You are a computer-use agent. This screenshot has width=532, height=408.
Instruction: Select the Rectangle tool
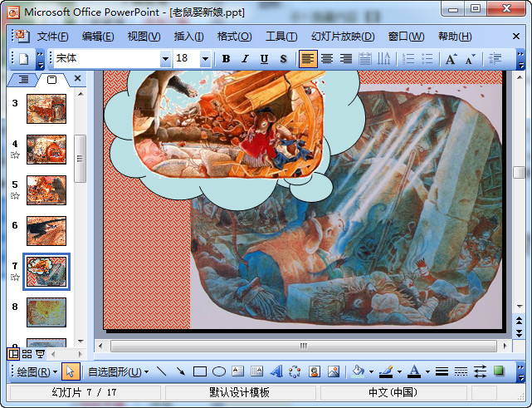pos(200,371)
